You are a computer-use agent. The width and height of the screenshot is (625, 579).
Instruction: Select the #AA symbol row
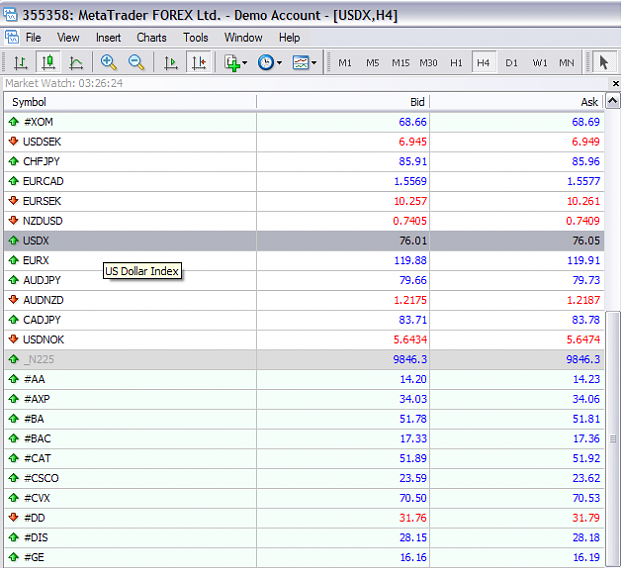304,379
